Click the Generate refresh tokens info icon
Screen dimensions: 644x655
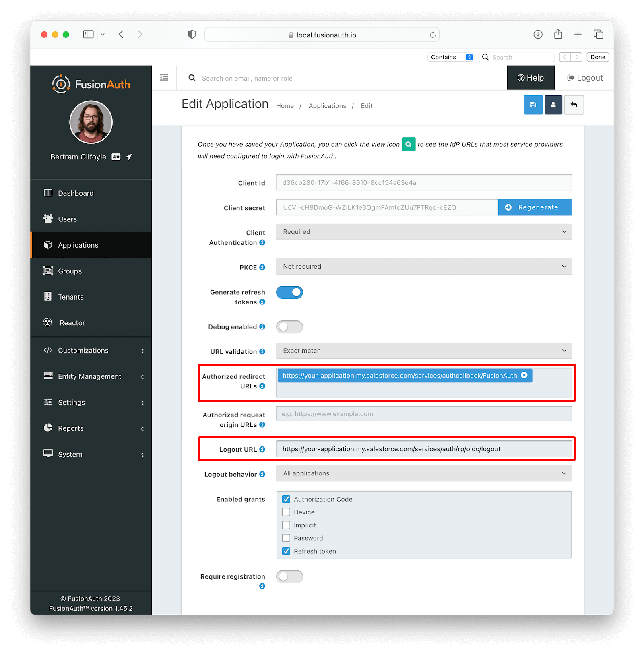[x=262, y=302]
